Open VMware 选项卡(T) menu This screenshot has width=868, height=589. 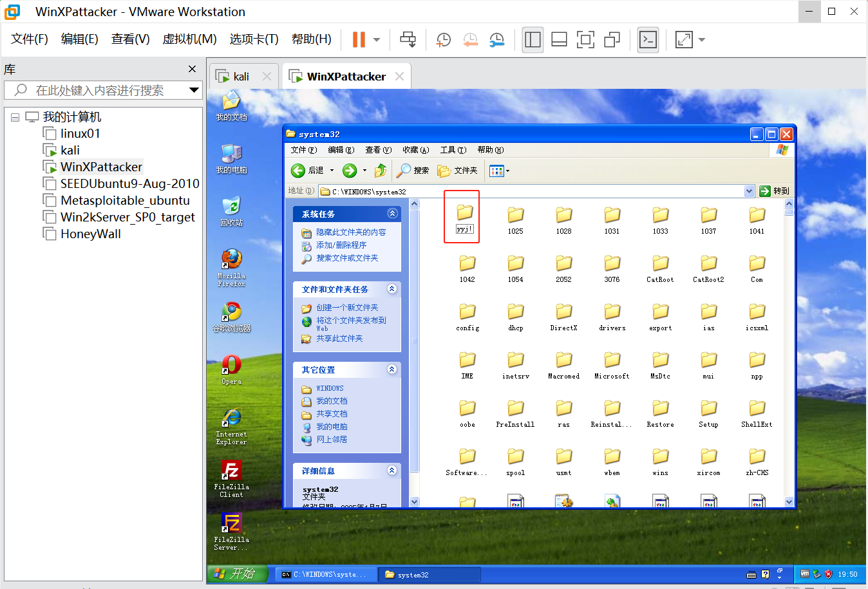254,39
